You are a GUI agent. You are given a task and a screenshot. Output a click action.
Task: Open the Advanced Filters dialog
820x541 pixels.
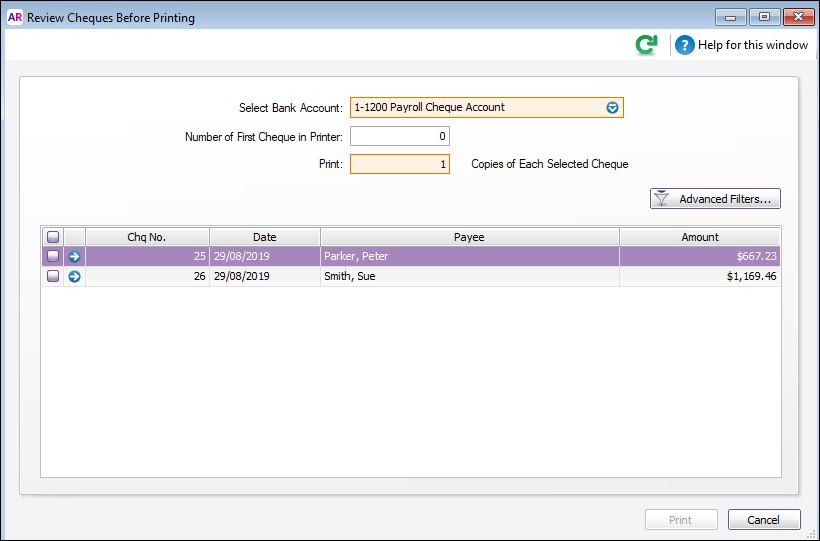point(715,199)
